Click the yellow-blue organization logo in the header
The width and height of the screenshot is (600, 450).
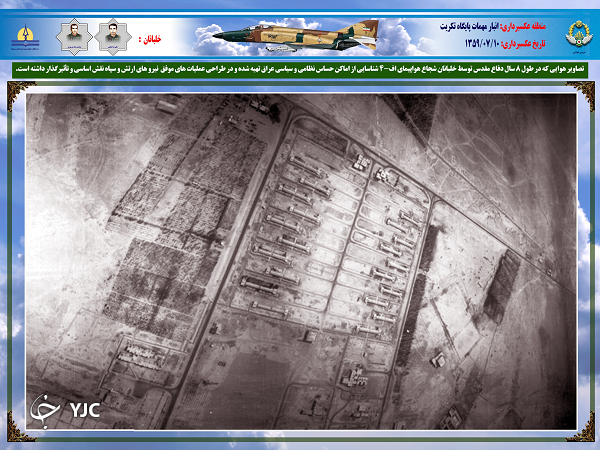[25, 37]
